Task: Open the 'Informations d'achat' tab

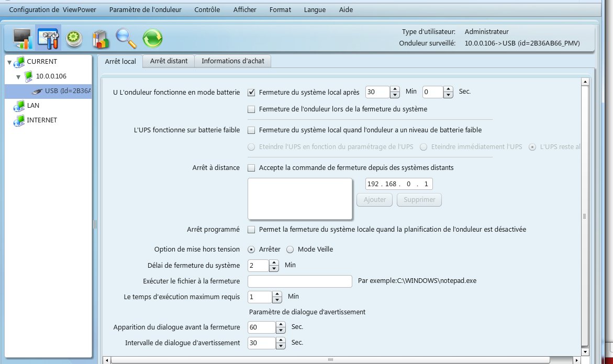Action: tap(232, 61)
